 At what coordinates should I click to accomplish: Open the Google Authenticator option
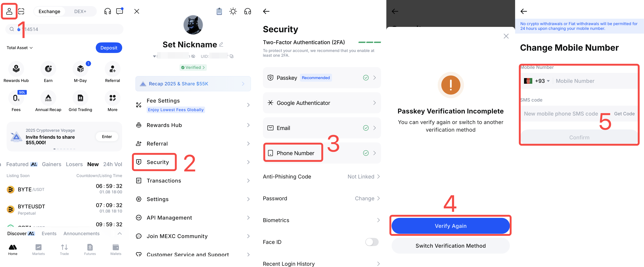point(322,103)
